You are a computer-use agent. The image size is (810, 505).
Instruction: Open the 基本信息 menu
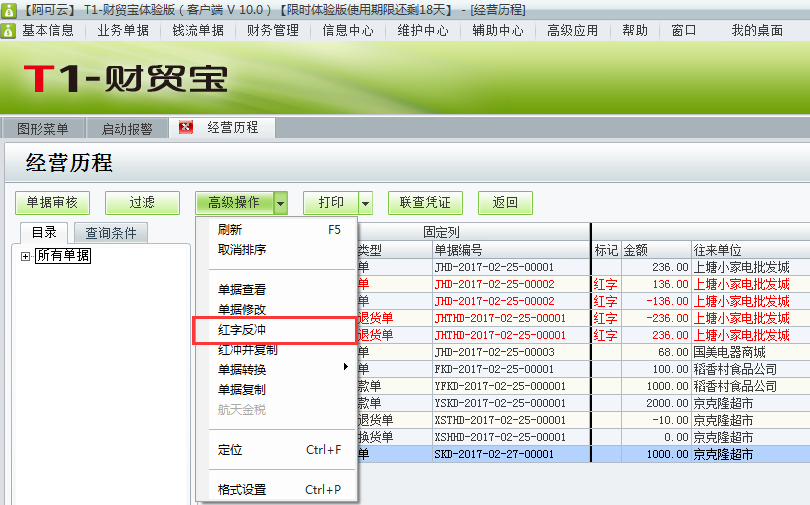pos(48,30)
